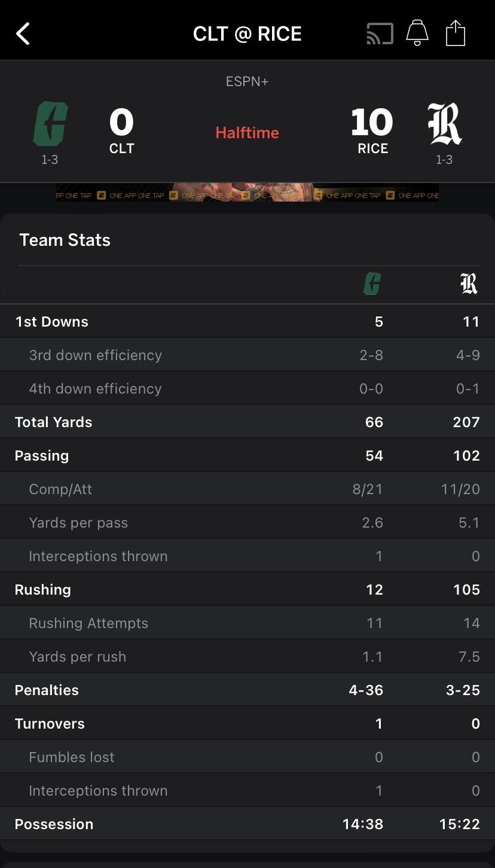Tap the Team Stats heading
Screen dimensions: 495x868
pyautogui.click(x=65, y=240)
